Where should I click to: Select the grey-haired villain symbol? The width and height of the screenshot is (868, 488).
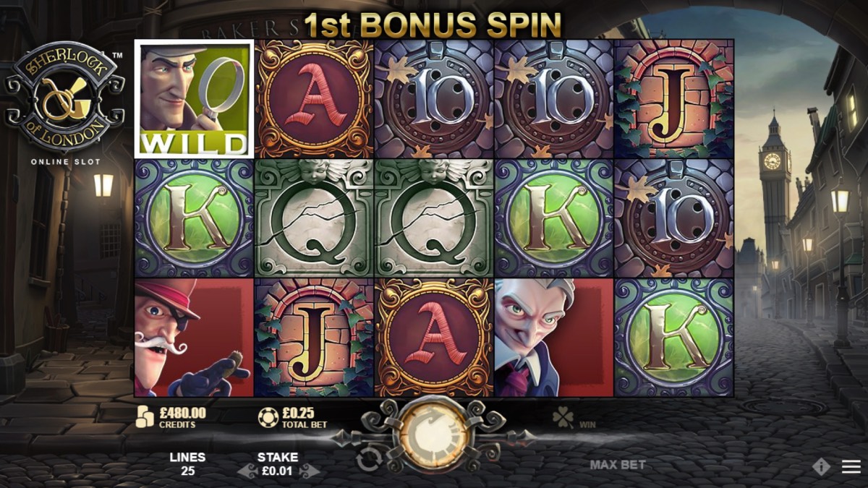coord(554,338)
